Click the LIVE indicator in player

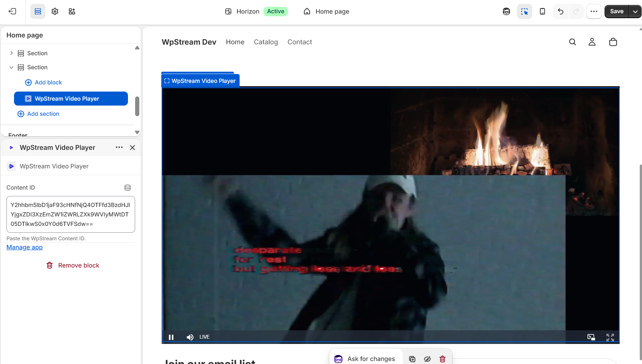[x=205, y=337]
